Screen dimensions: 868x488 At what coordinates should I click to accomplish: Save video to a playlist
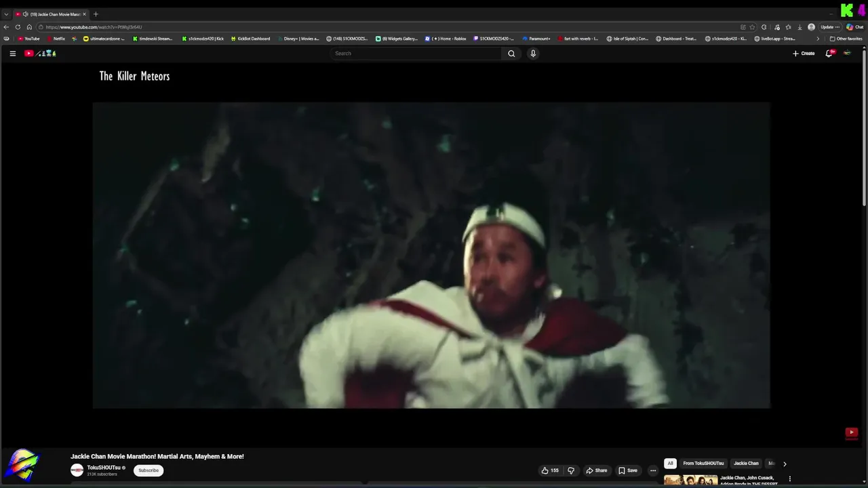tap(627, 470)
